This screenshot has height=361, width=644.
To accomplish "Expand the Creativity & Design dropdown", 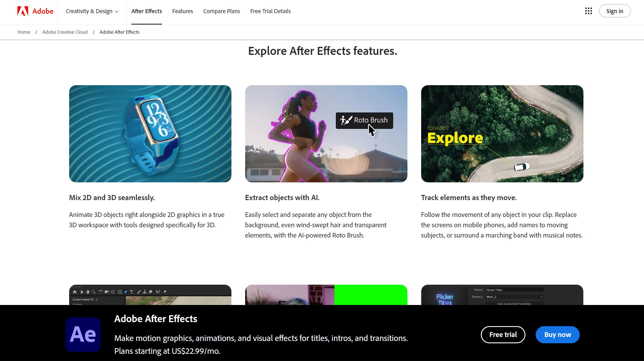I will pyautogui.click(x=92, y=11).
